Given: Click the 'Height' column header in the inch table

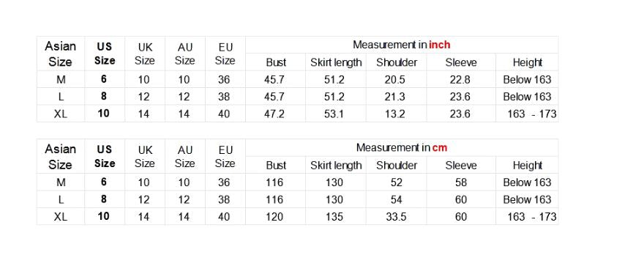Looking at the screenshot, I should point(528,62).
